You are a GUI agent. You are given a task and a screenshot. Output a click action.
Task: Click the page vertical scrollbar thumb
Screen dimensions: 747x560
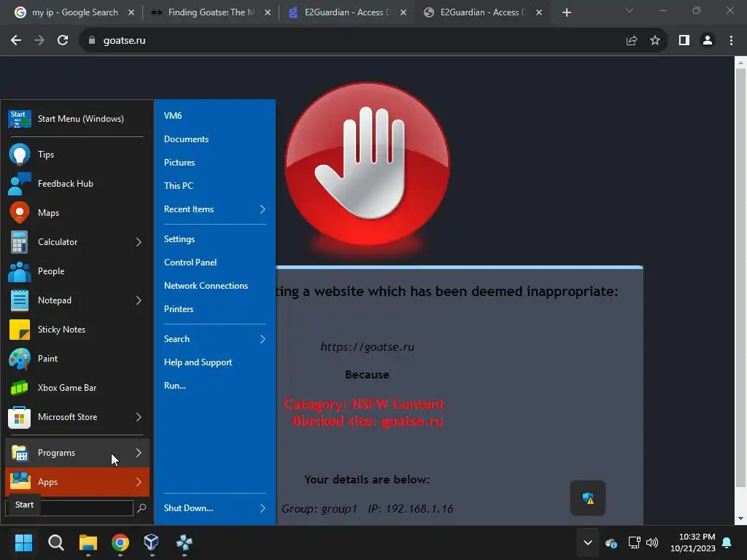(740, 278)
